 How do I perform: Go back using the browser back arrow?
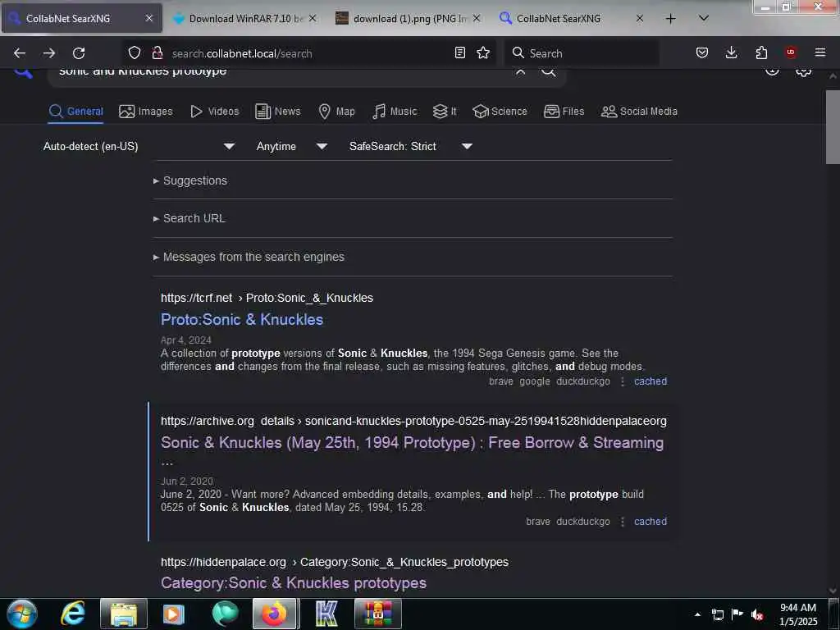20,53
